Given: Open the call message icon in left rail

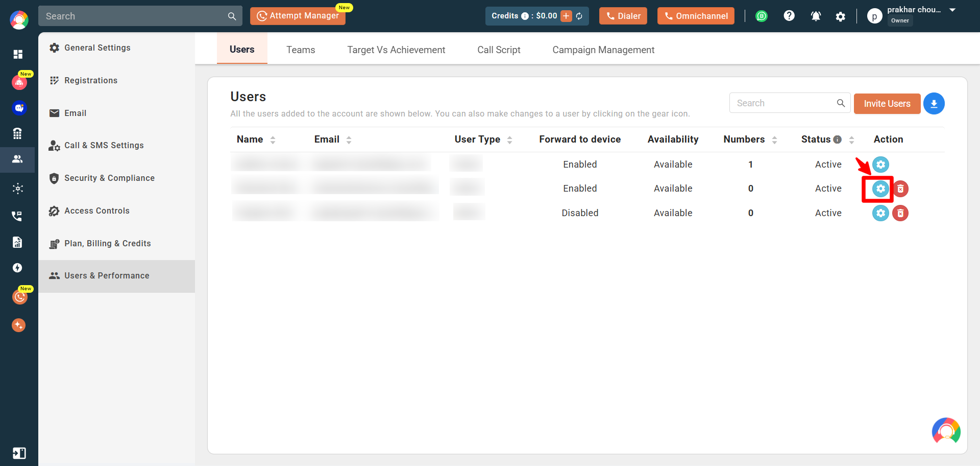Looking at the screenshot, I should [17, 216].
